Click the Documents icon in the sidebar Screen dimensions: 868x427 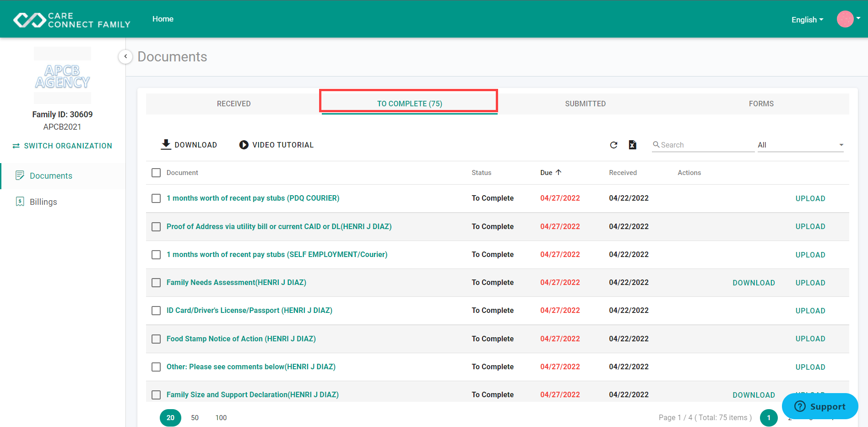coord(20,175)
